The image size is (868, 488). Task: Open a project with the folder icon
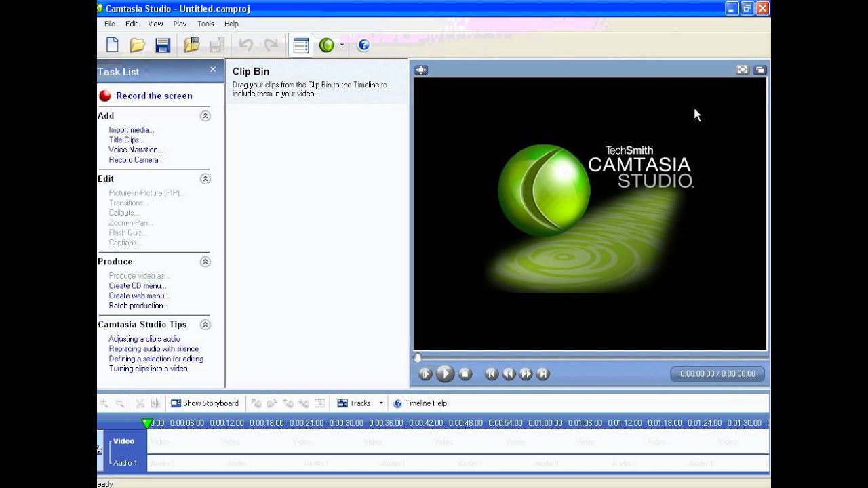point(138,45)
